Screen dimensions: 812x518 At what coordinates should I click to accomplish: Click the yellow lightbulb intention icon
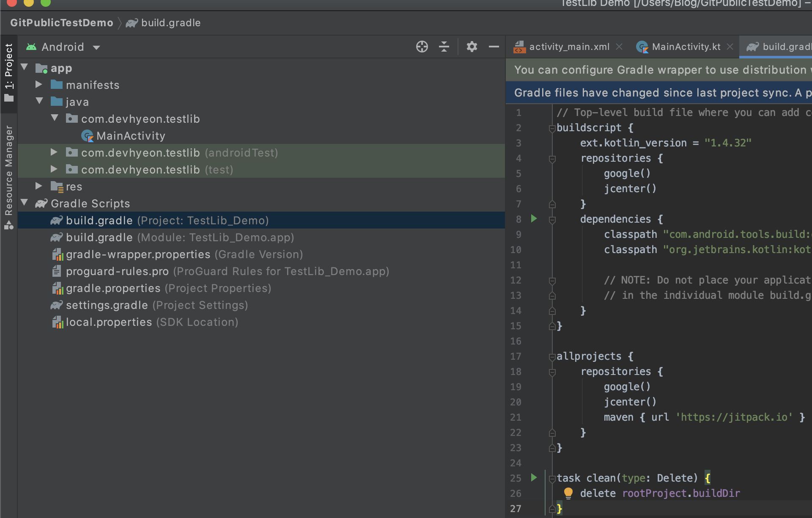(568, 493)
